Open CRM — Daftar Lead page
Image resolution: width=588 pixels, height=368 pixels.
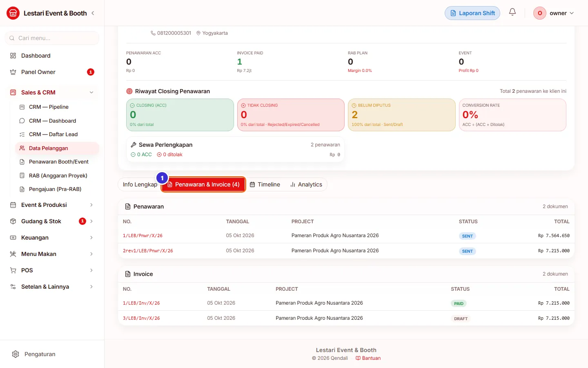57,134
